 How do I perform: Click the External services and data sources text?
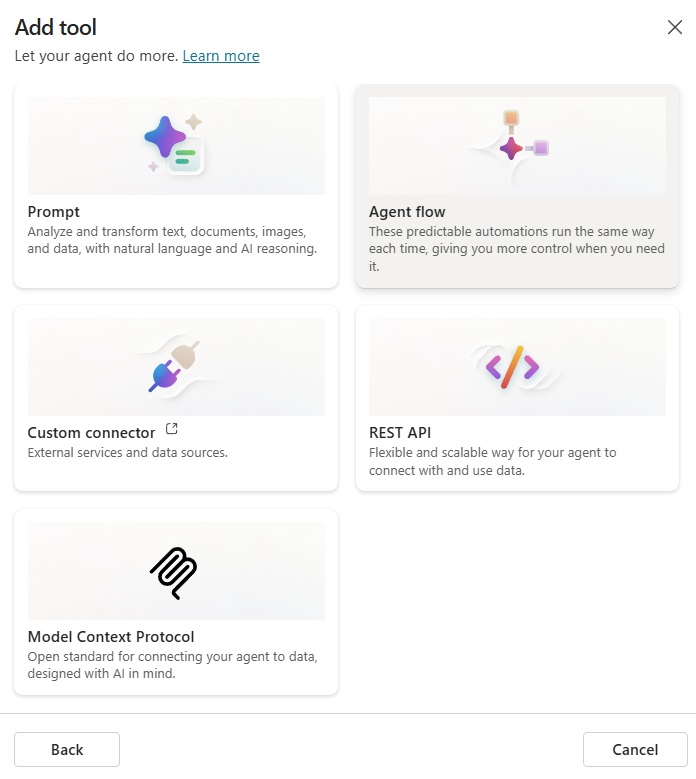click(128, 452)
